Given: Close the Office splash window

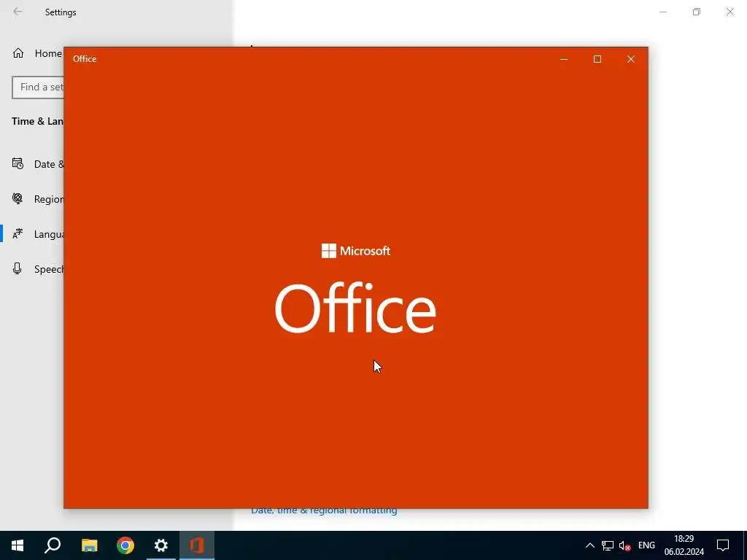Looking at the screenshot, I should (631, 59).
